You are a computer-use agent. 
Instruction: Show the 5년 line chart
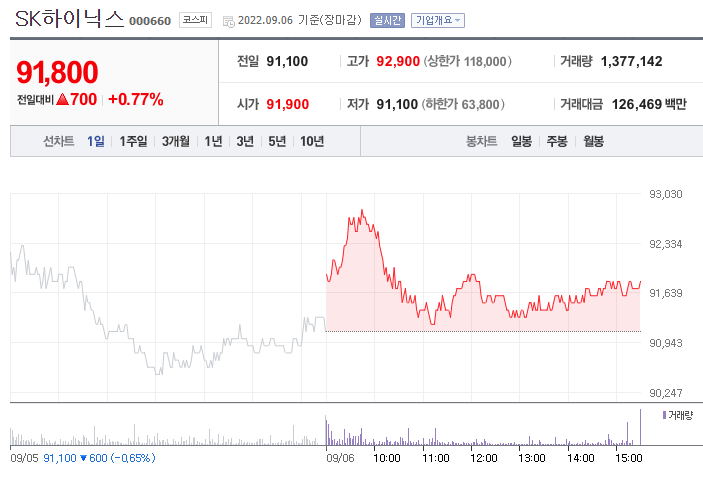pyautogui.click(x=277, y=141)
